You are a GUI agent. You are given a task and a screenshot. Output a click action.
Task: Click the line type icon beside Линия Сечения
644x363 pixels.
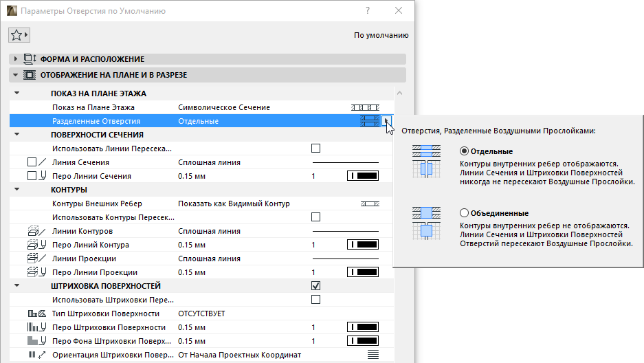(43, 162)
